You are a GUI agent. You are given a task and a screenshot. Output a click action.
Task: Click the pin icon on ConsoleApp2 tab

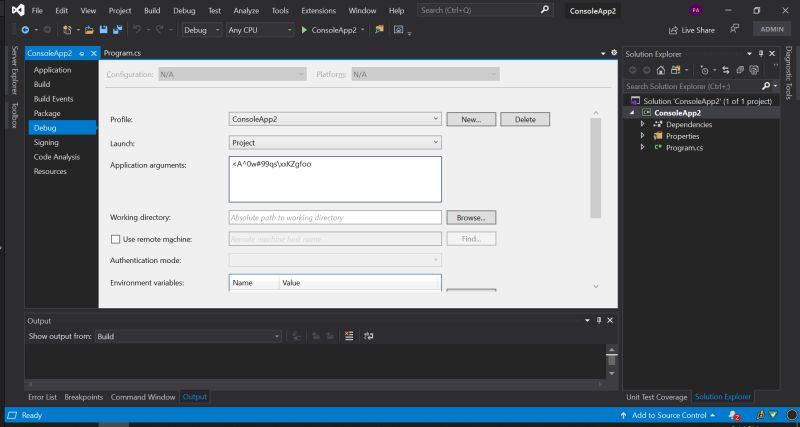[82, 54]
